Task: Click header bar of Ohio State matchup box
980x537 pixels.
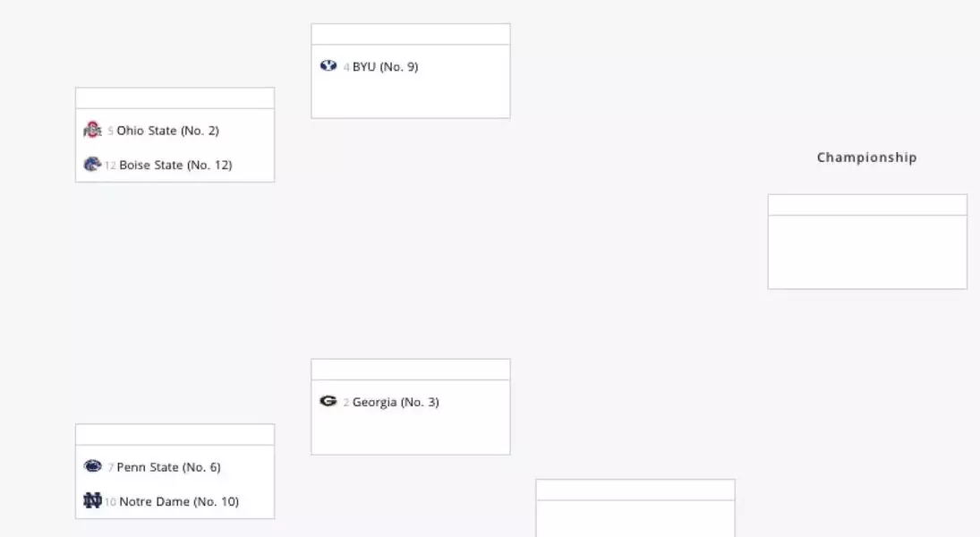Action: click(x=175, y=98)
